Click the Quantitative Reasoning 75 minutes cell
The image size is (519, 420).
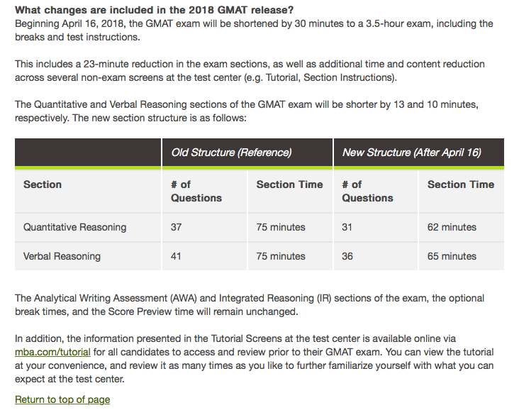(281, 228)
